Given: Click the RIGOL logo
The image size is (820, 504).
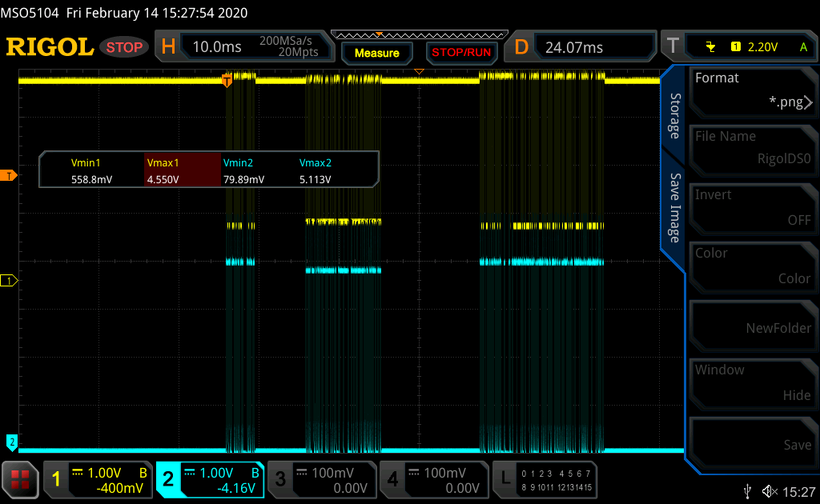Looking at the screenshot, I should tap(50, 47).
